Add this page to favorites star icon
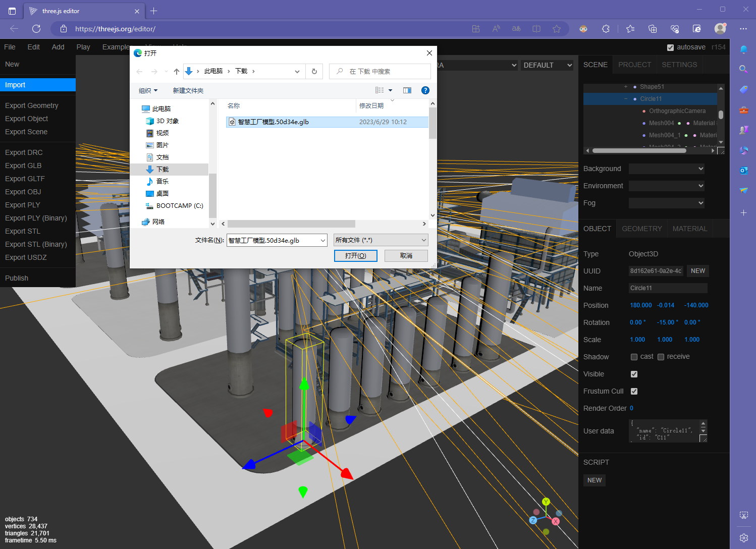 pos(557,29)
